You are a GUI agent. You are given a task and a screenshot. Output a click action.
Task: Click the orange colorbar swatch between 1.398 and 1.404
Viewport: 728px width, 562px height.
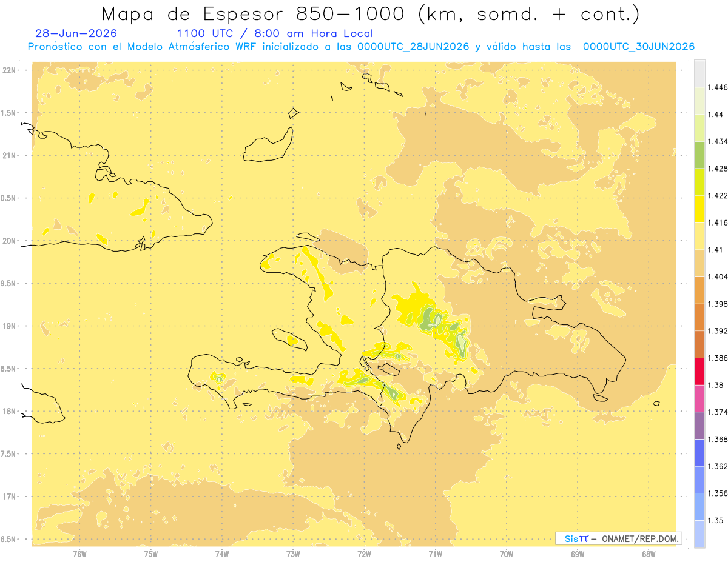pos(699,290)
